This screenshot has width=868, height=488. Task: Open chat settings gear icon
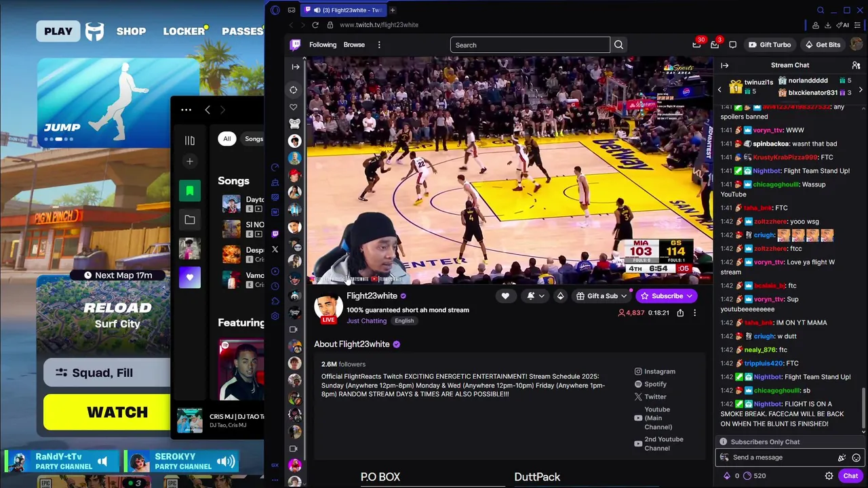pos(829,476)
